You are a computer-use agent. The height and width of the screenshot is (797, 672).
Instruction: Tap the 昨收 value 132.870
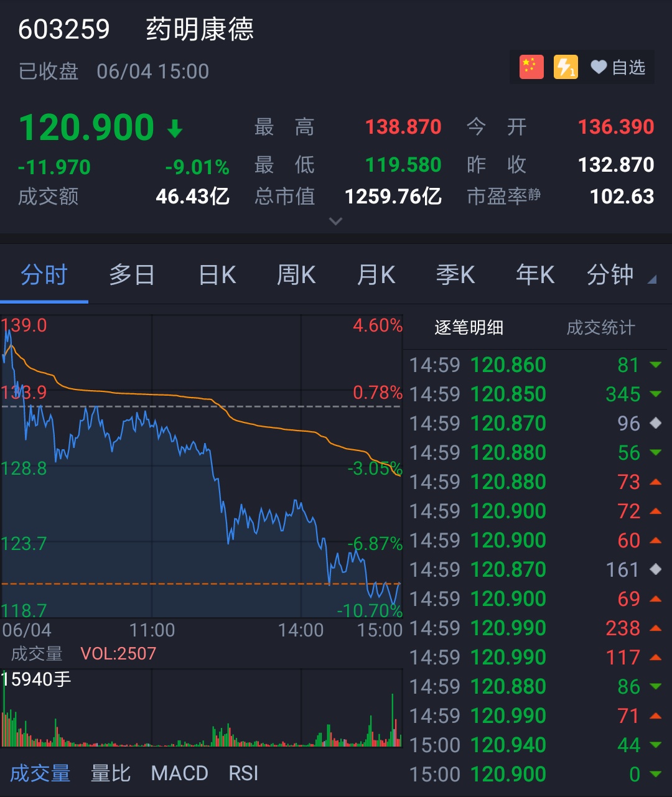point(616,165)
